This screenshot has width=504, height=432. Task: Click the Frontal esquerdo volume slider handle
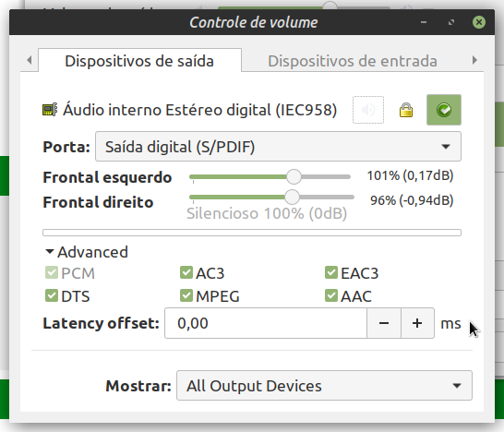point(294,177)
